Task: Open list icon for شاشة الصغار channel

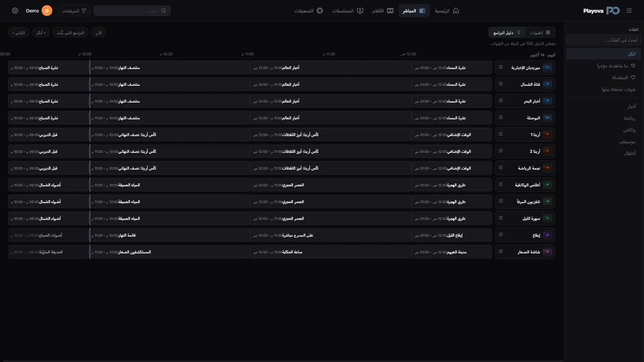Action: pyautogui.click(x=500, y=252)
